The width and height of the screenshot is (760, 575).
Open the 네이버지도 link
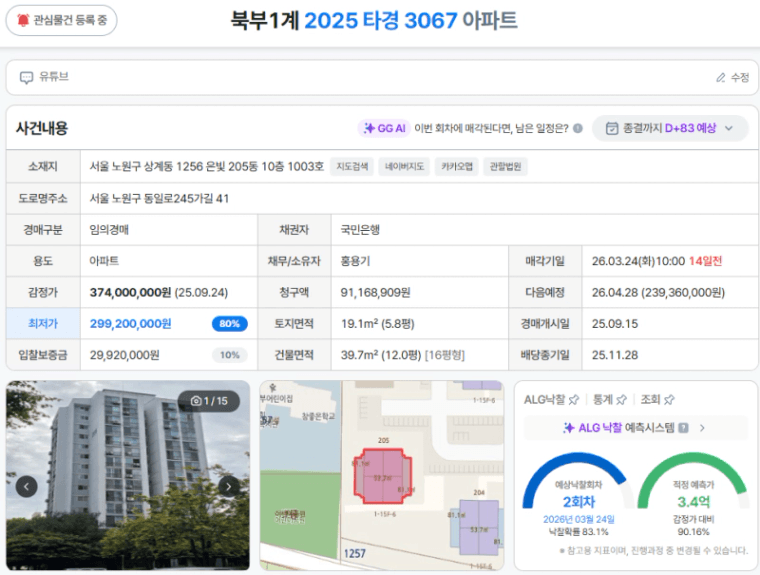coord(405,167)
